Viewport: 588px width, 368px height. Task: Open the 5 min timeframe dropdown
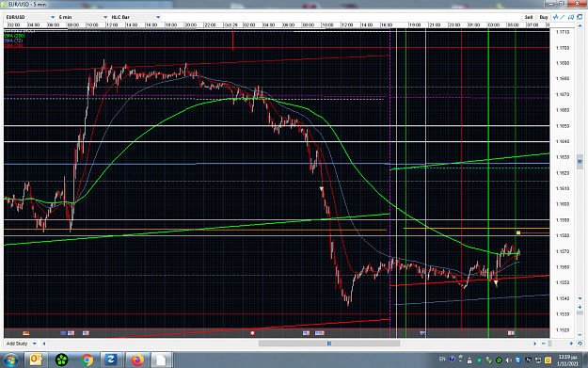83,17
